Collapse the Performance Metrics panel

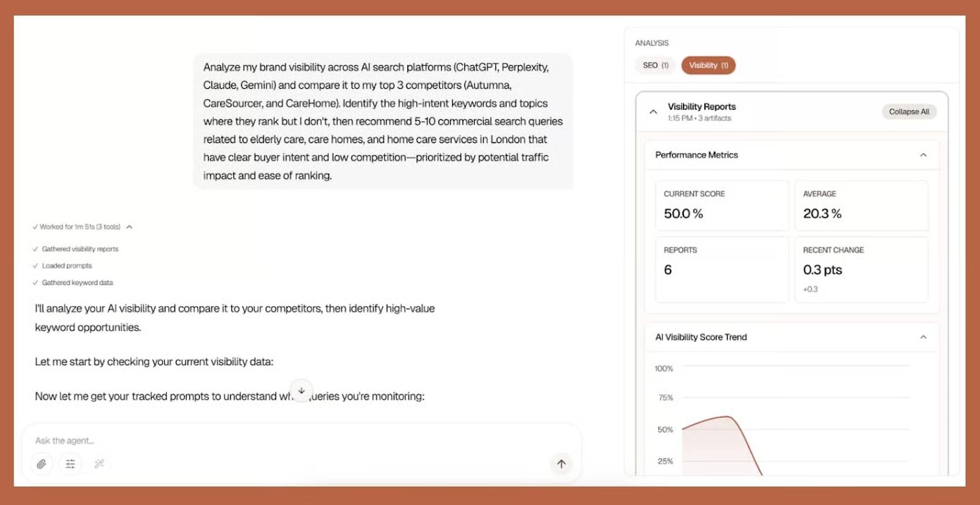point(923,155)
